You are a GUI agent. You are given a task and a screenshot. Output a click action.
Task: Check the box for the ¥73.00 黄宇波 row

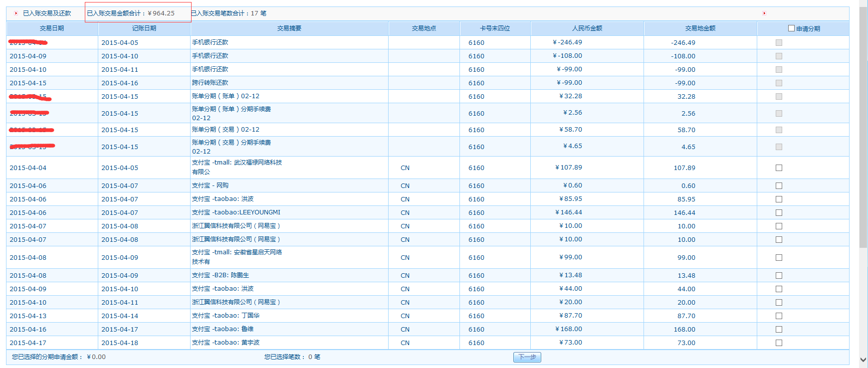point(779,343)
